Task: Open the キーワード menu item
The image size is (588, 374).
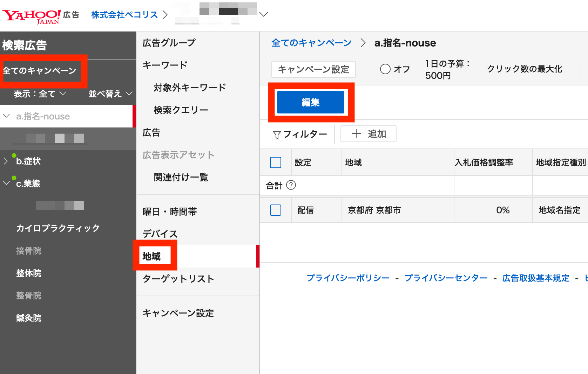Action: pyautogui.click(x=165, y=65)
